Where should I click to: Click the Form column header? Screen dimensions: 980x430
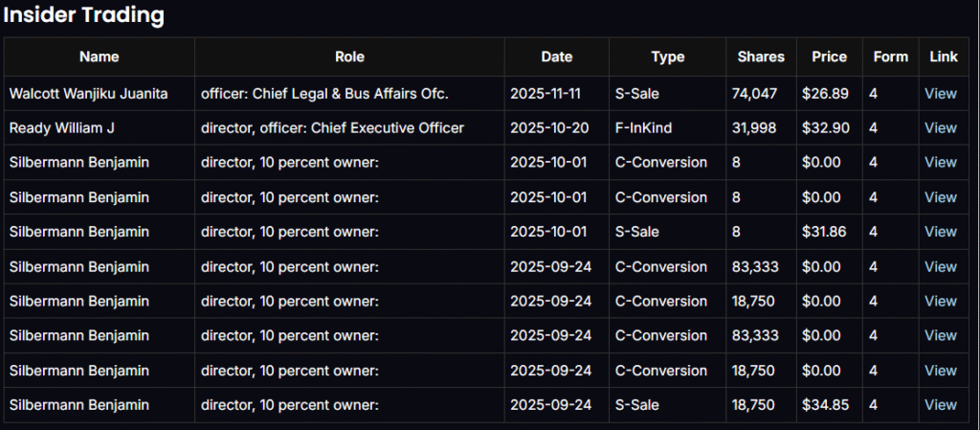[890, 57]
